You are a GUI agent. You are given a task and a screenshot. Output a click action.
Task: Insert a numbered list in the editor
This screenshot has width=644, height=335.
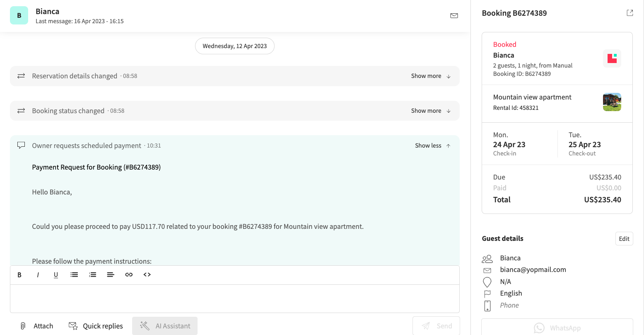point(92,274)
